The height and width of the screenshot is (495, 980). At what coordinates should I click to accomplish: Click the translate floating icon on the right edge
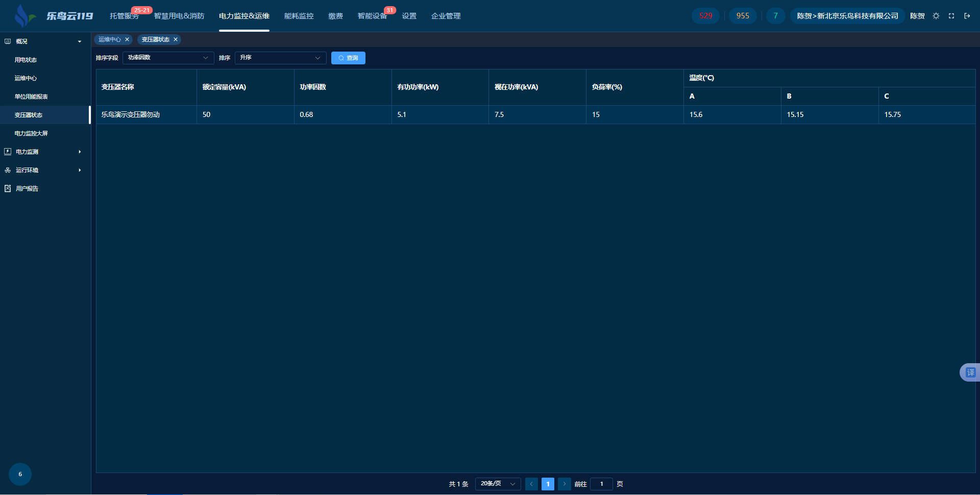tap(970, 372)
